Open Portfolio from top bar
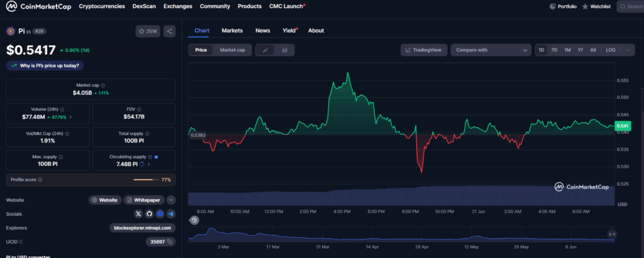 tap(563, 6)
